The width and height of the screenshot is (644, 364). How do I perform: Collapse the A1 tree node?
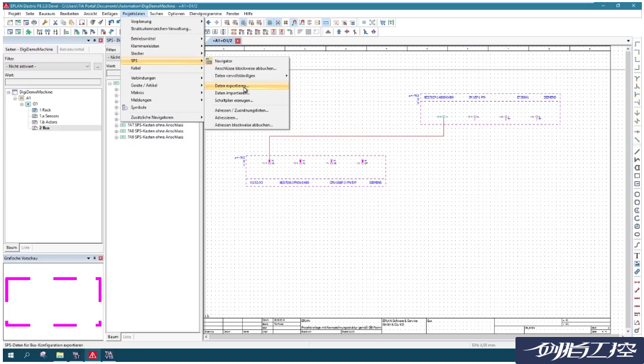[x=16, y=98]
